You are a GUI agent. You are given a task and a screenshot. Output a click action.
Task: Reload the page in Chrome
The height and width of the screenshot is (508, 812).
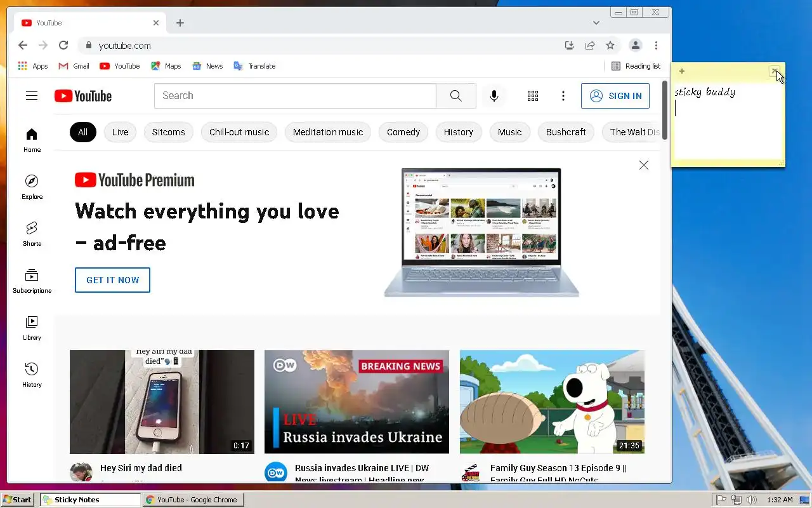pyautogui.click(x=63, y=45)
